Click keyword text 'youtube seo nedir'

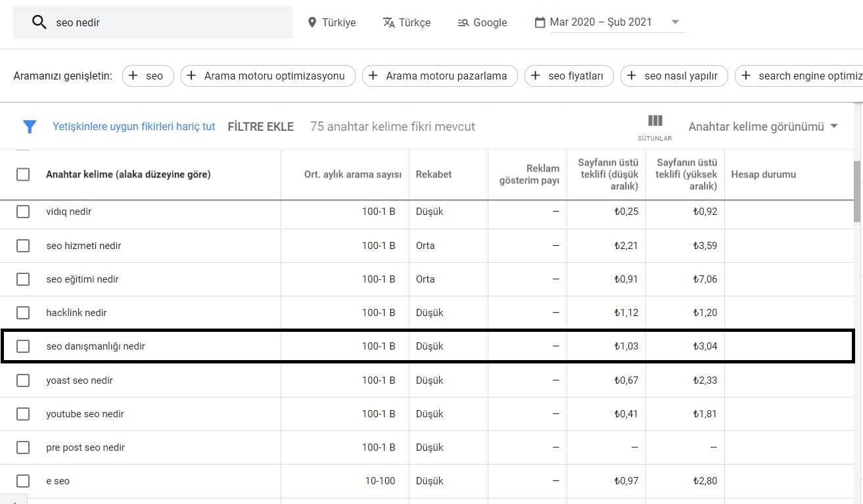pos(85,414)
